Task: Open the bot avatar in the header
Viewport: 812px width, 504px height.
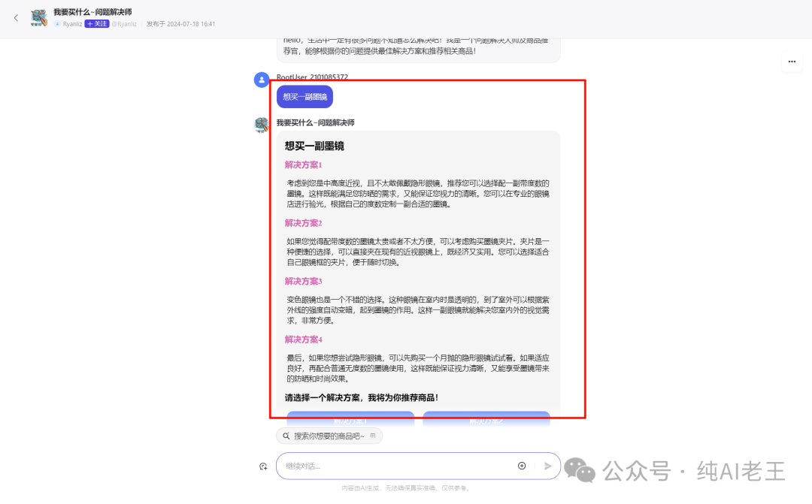Action: point(39,18)
